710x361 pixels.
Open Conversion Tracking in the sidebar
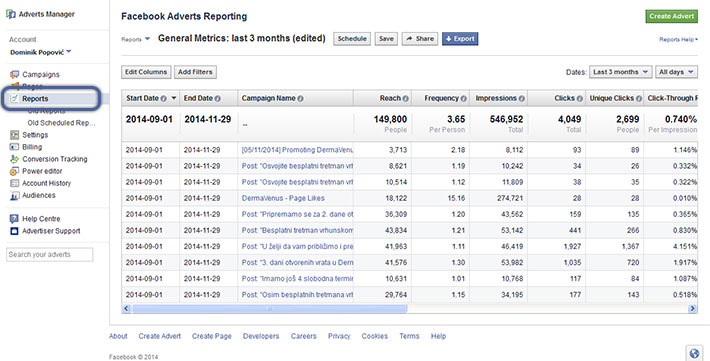click(55, 159)
